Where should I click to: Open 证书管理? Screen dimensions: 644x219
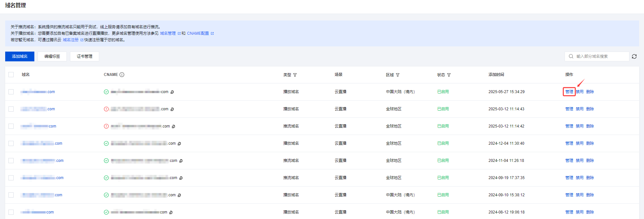pos(85,56)
